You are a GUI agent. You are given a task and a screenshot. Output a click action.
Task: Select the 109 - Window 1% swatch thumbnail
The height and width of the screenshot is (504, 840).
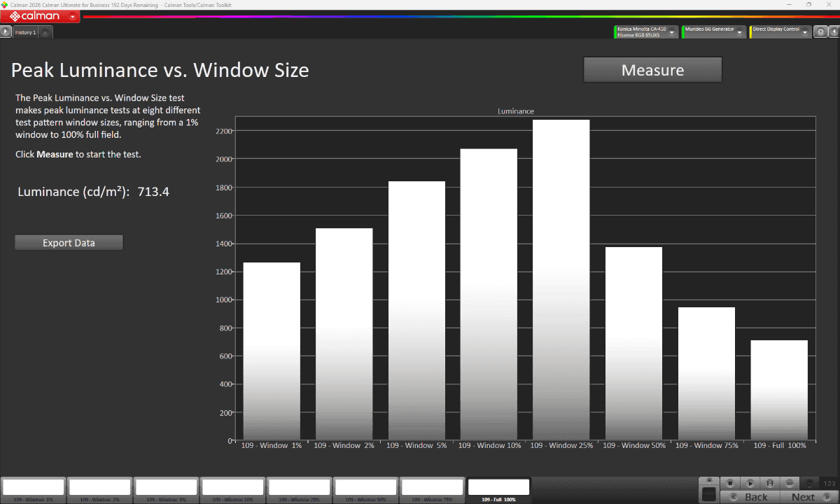33,489
